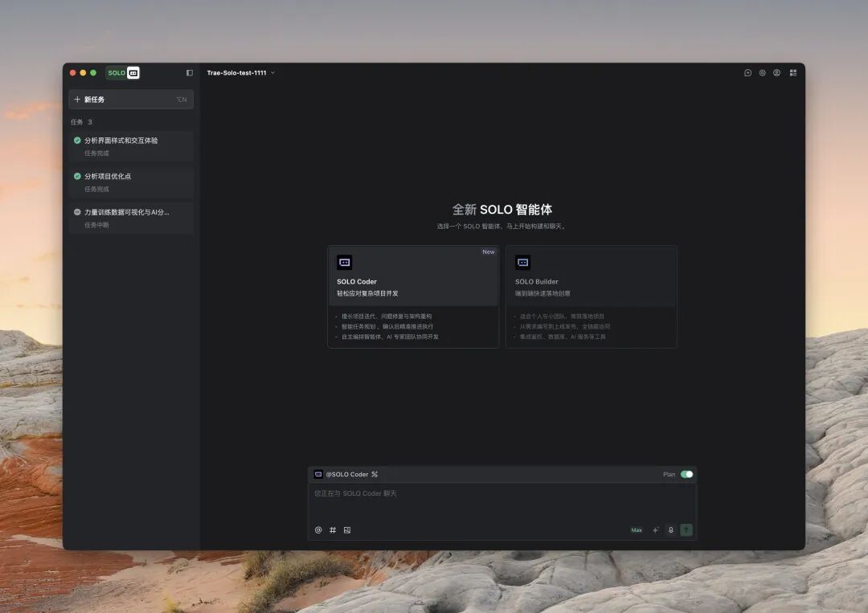The width and height of the screenshot is (868, 613).
Task: Open the chat bubble icon in top bar
Action: 747,73
